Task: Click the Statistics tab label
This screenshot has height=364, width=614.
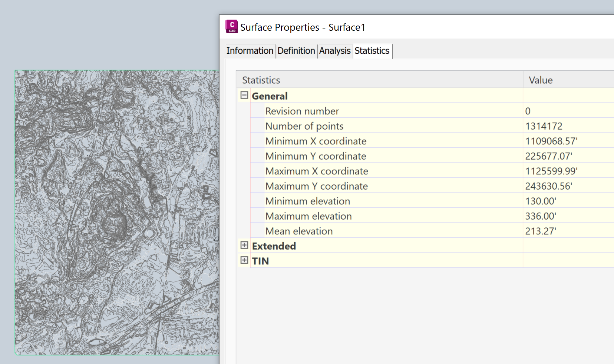Action: (x=372, y=51)
